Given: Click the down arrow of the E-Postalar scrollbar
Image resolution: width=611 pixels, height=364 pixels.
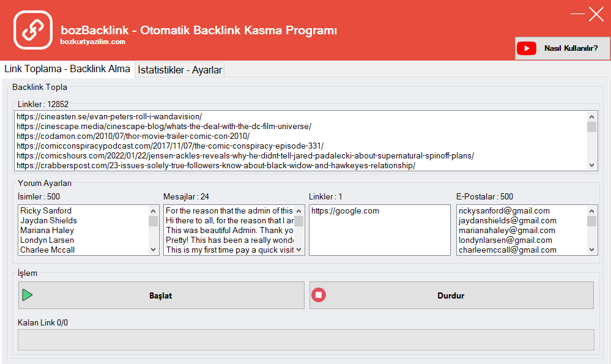Looking at the screenshot, I should pyautogui.click(x=591, y=250).
